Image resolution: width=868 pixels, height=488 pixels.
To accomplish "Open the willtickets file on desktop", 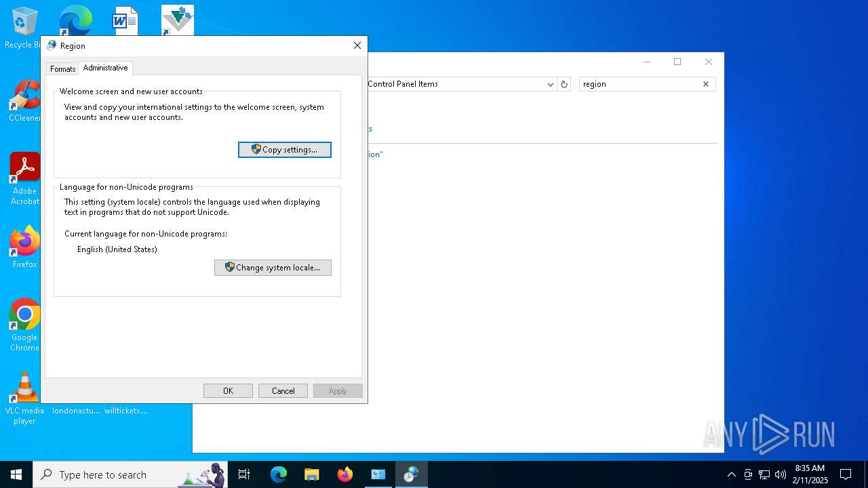I will [x=126, y=410].
